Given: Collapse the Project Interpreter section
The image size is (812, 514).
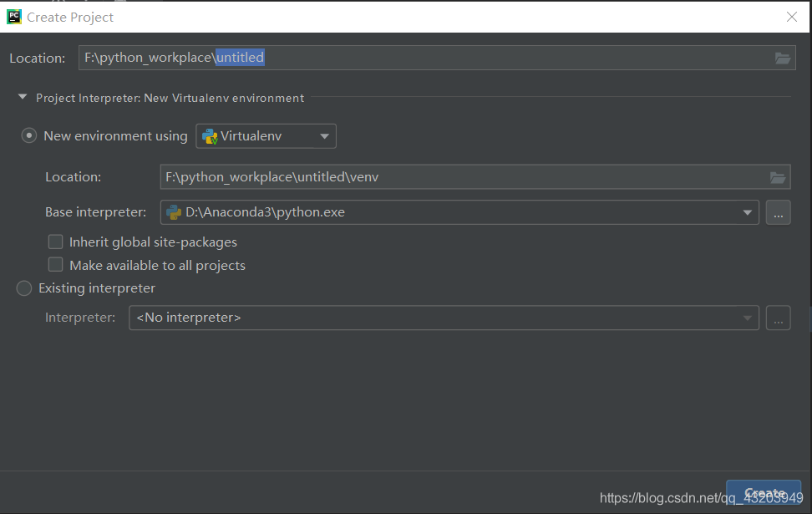Looking at the screenshot, I should tap(23, 98).
